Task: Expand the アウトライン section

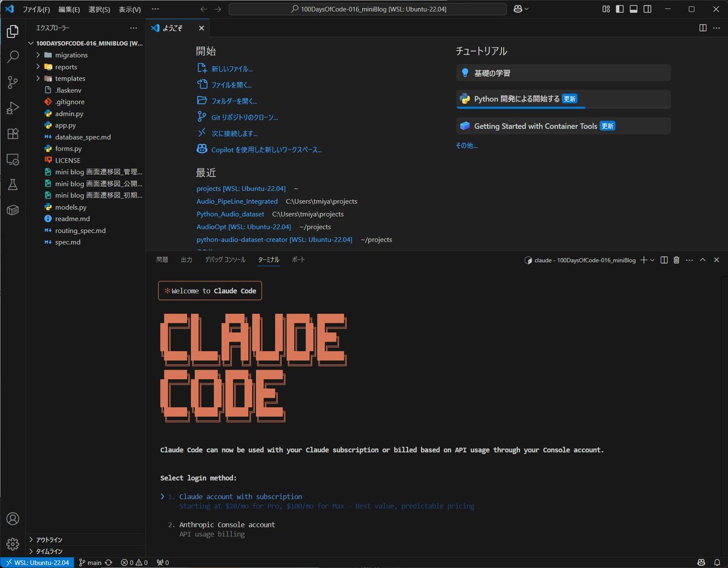Action: [x=85, y=539]
